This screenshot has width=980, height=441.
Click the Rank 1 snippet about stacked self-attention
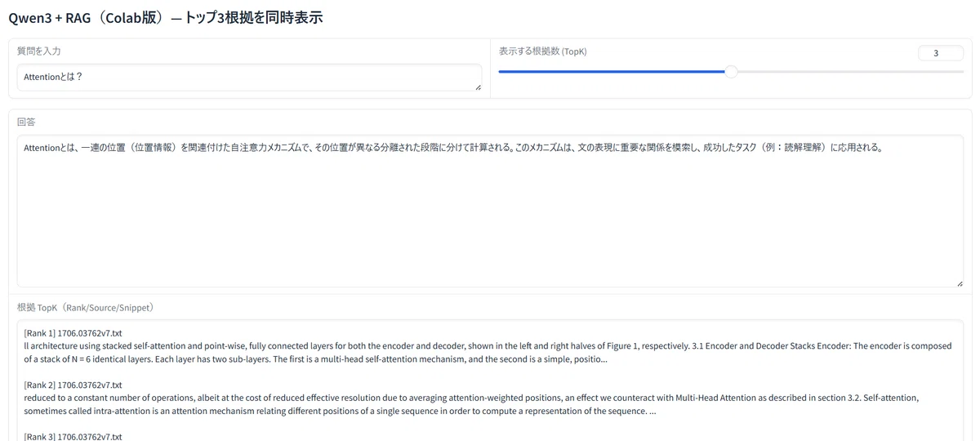[488, 352]
